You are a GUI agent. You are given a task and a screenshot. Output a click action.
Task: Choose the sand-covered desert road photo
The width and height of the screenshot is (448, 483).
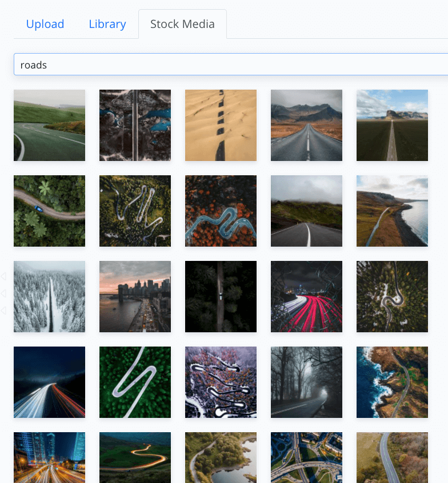[x=221, y=126]
